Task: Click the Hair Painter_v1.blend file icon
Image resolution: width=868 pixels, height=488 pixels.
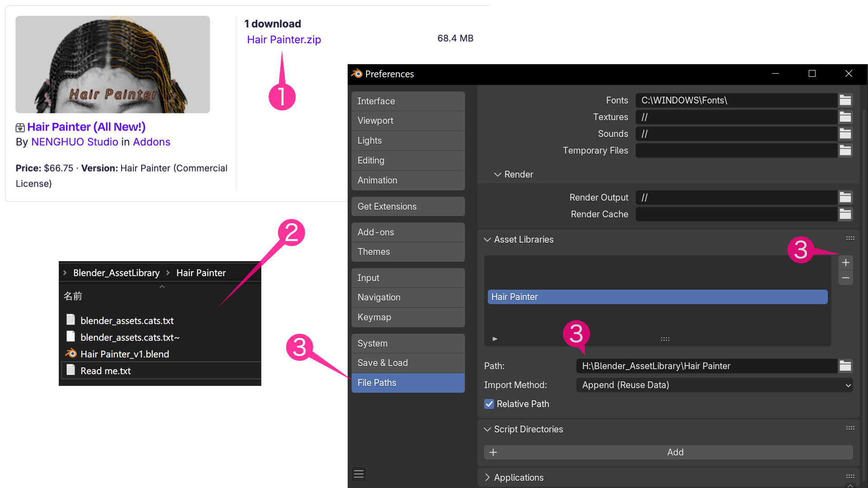Action: [71, 353]
